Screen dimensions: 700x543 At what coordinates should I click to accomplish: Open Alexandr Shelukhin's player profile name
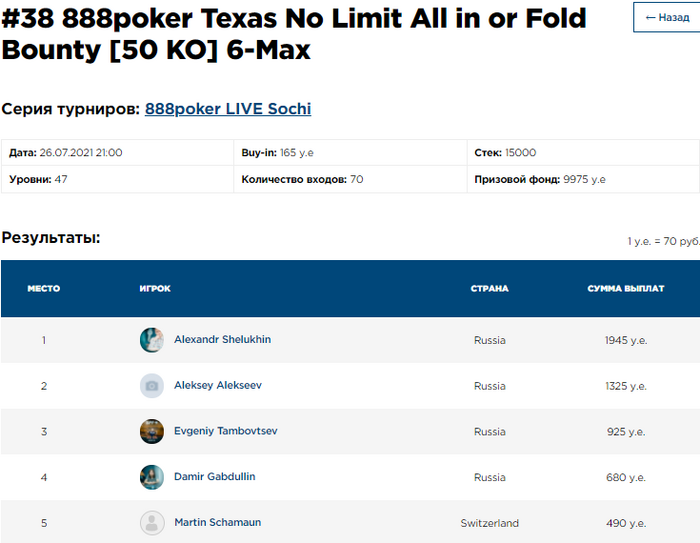point(222,340)
